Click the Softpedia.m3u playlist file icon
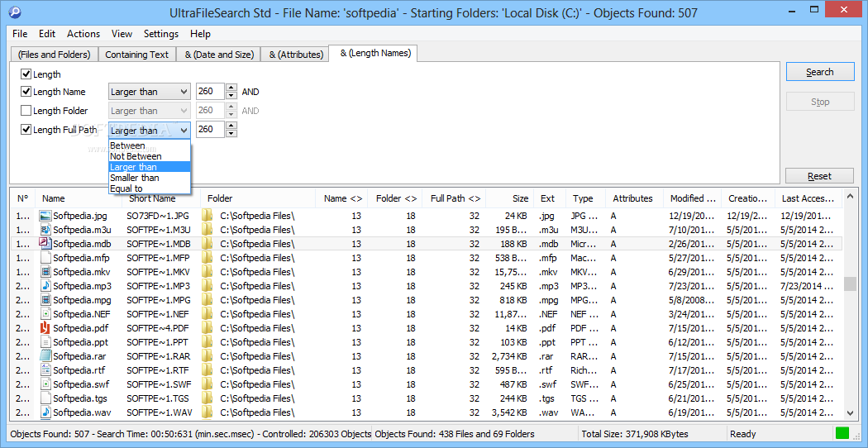868x448 pixels. coord(45,229)
